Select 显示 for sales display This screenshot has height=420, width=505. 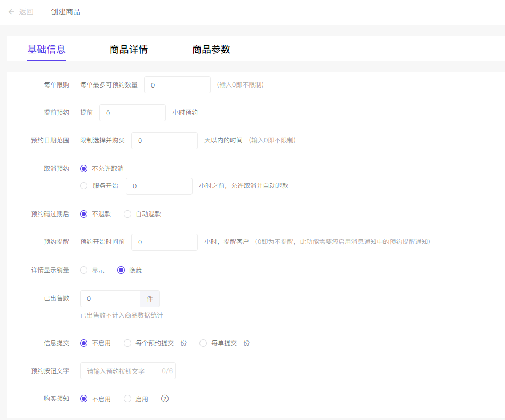click(84, 271)
